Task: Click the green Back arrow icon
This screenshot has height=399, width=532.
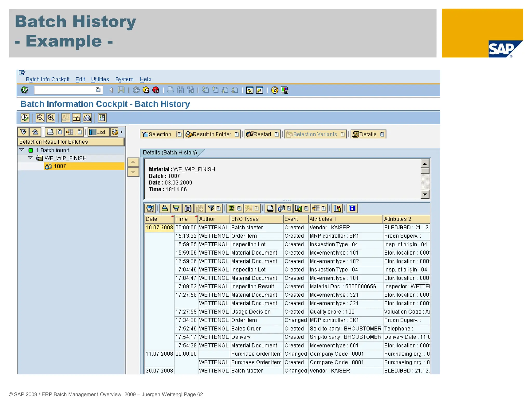Action: 136,90
